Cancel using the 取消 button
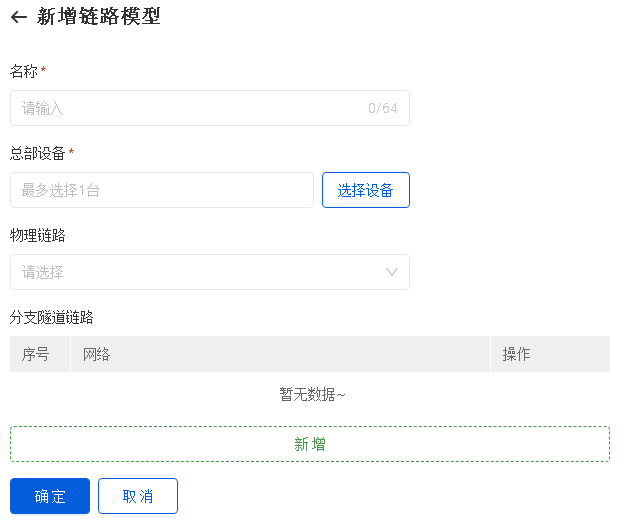Image resolution: width=633 pixels, height=527 pixels. 138,496
